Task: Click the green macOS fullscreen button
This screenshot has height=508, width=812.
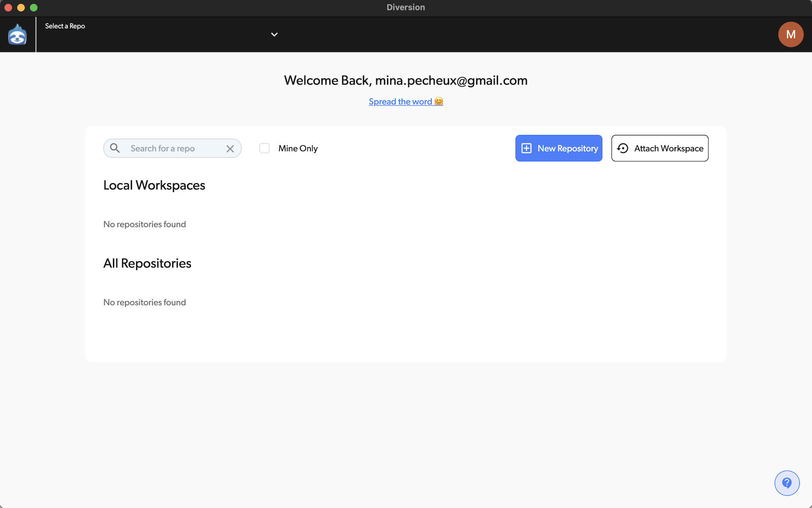Action: 34,8
